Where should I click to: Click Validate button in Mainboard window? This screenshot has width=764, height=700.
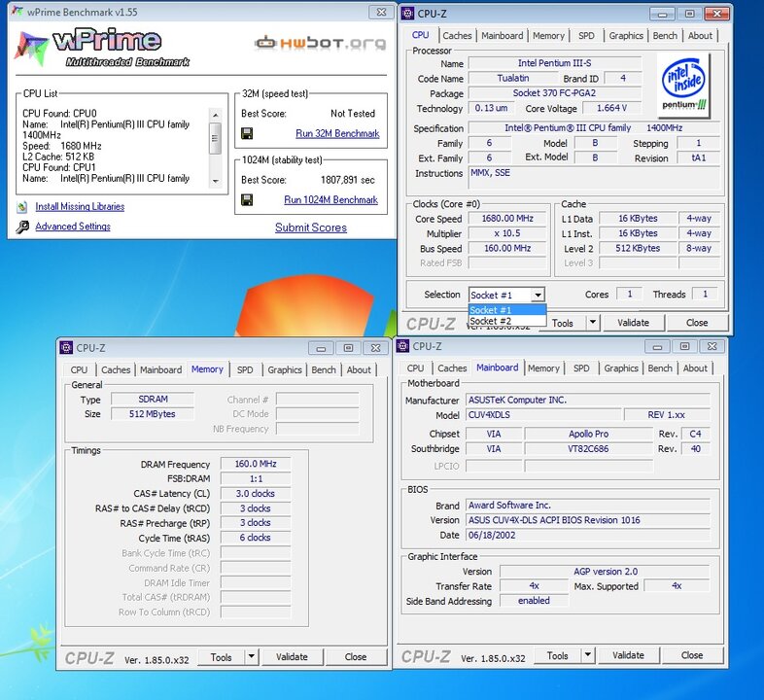[x=628, y=655]
